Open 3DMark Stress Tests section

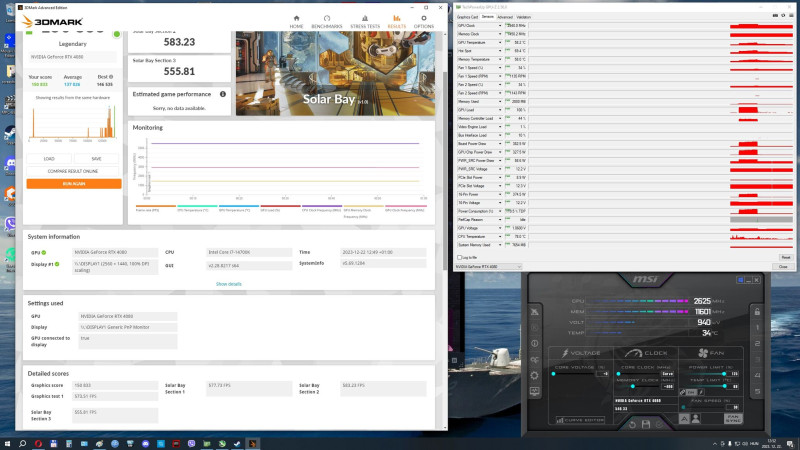(x=365, y=21)
